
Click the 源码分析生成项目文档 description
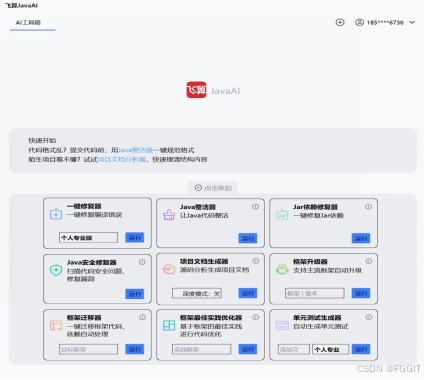[x=214, y=270]
